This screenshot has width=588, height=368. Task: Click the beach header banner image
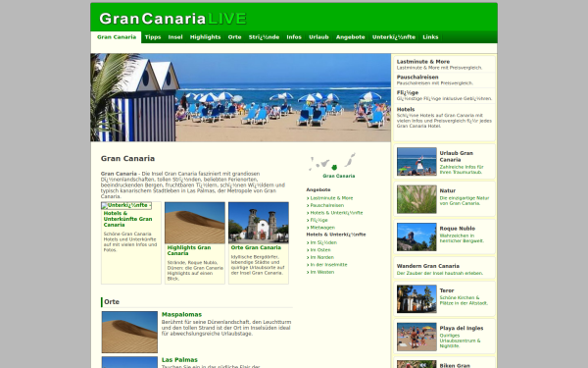240,97
